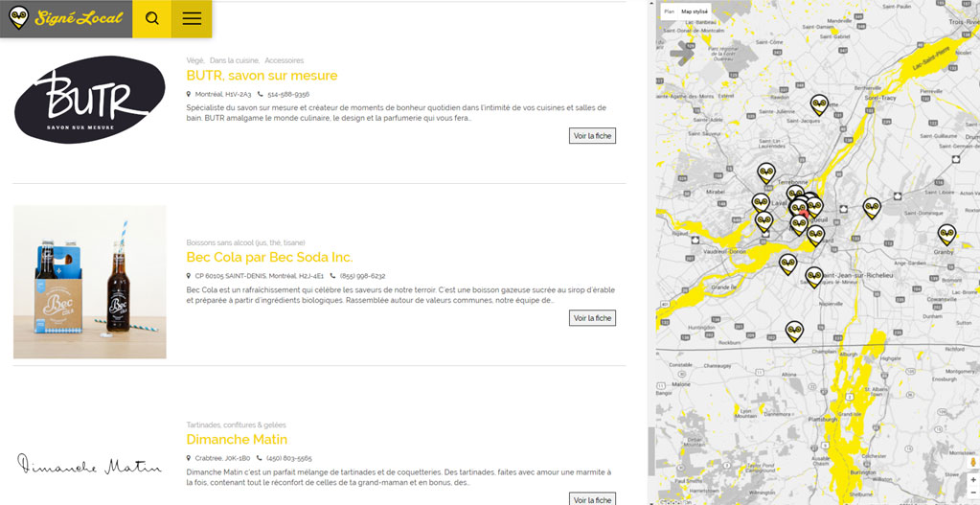Select the owl marker north of Grande-Île
The width and height of the screenshot is (980, 505).
pos(787,264)
